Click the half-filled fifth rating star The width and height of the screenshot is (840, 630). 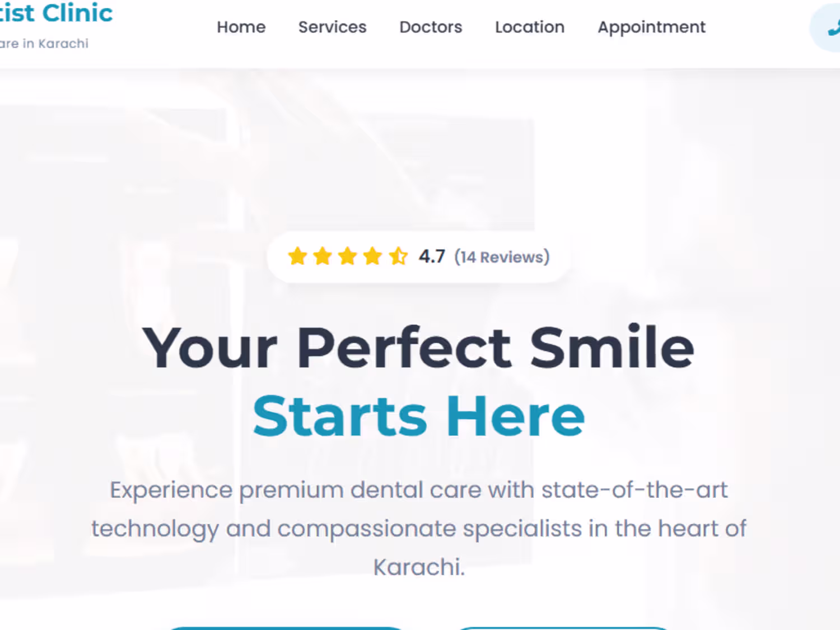point(398,256)
